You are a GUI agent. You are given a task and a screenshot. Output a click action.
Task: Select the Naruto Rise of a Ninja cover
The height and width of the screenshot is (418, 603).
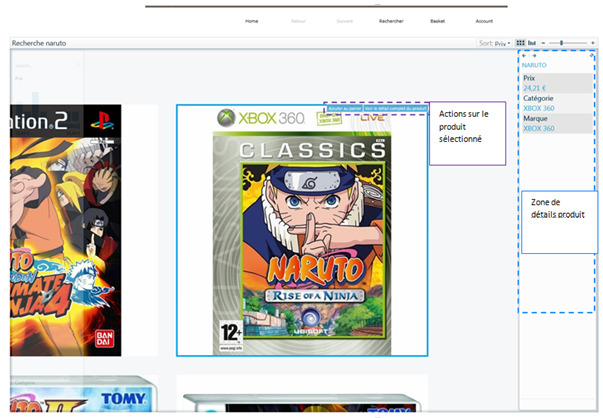tap(302, 230)
